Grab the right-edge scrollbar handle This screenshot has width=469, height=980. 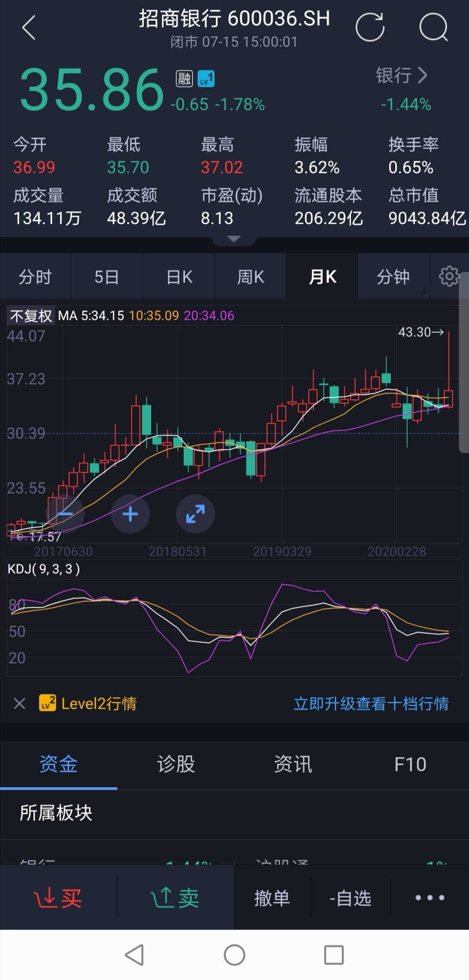(x=464, y=362)
